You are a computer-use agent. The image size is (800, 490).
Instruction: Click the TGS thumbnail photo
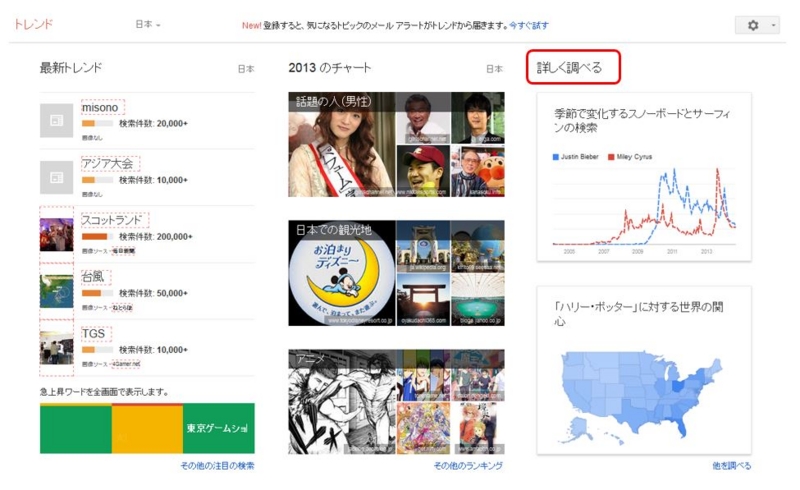tap(57, 348)
